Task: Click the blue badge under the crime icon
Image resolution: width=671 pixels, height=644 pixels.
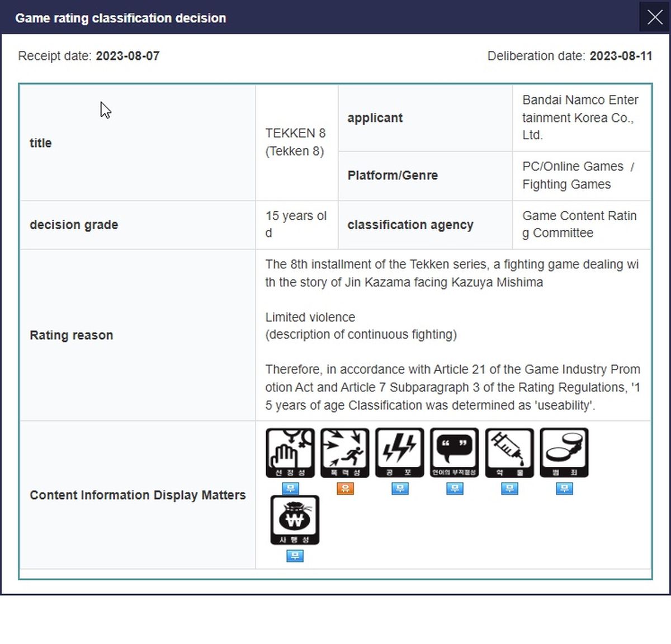Action: 564,489
